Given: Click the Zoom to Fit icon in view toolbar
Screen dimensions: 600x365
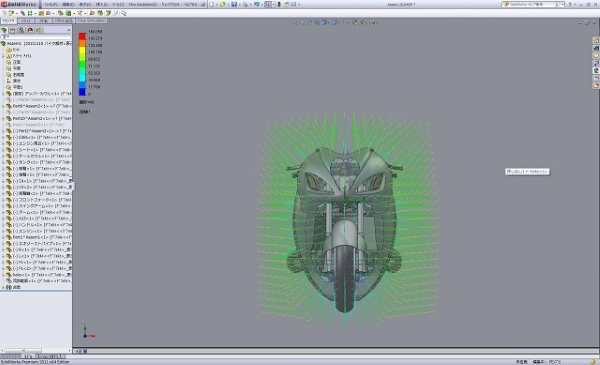Looking at the screenshot, I should click(x=295, y=23).
